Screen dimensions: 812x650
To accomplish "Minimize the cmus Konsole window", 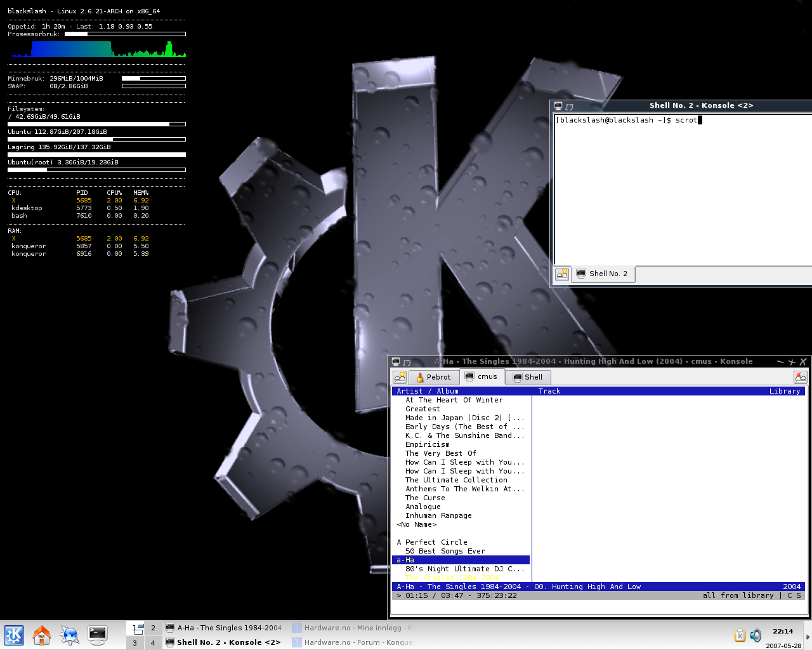I will (780, 362).
